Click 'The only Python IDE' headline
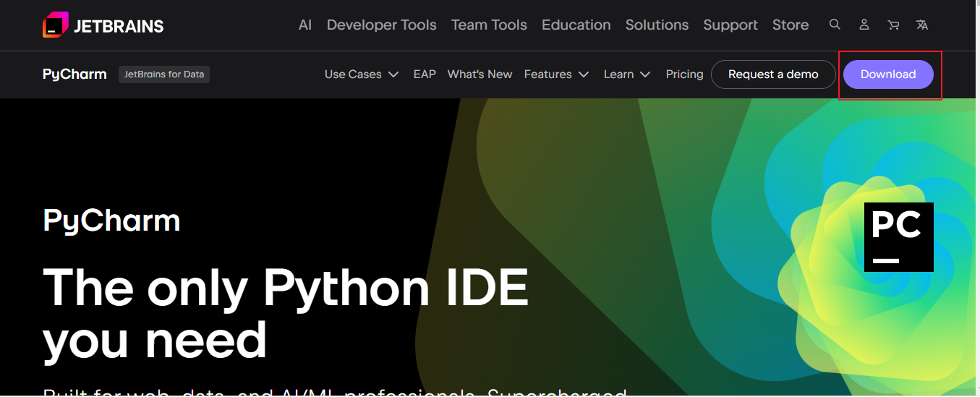 pyautogui.click(x=286, y=289)
